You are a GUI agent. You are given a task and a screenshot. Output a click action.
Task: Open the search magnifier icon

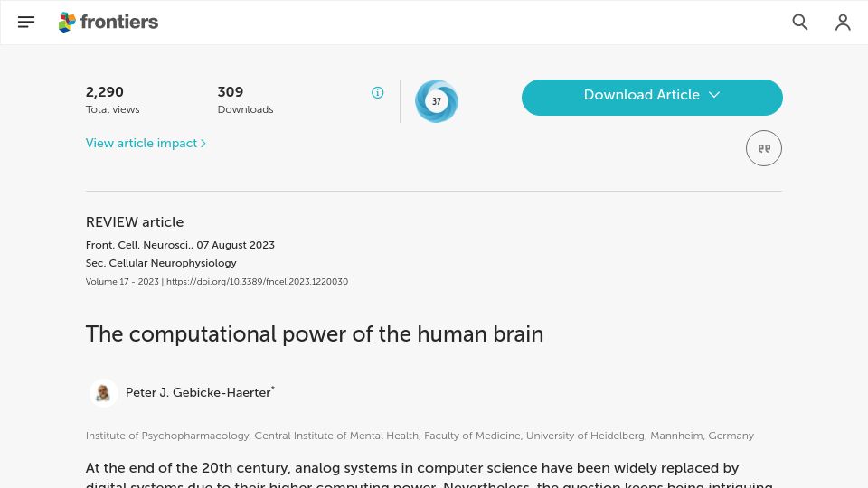(800, 22)
